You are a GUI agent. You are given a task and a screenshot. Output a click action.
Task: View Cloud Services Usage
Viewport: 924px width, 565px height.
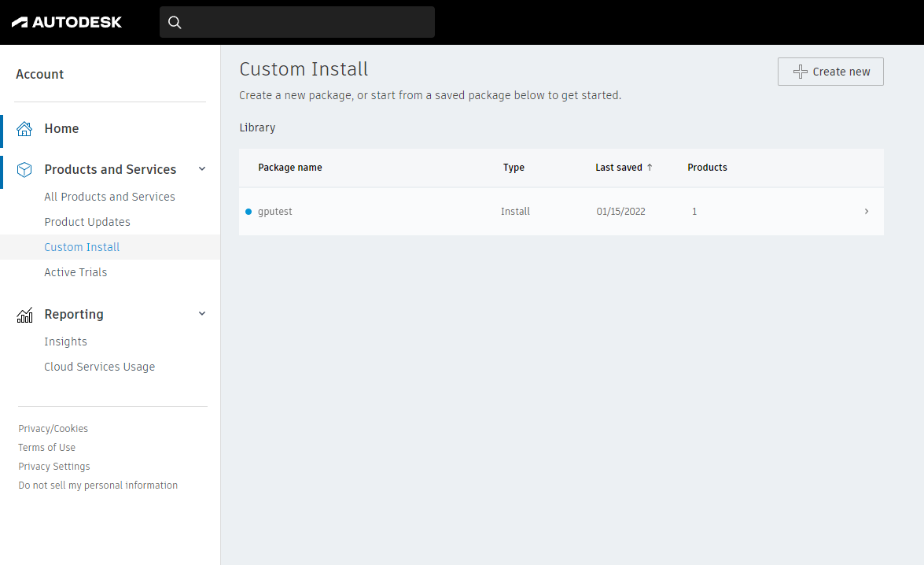99,367
